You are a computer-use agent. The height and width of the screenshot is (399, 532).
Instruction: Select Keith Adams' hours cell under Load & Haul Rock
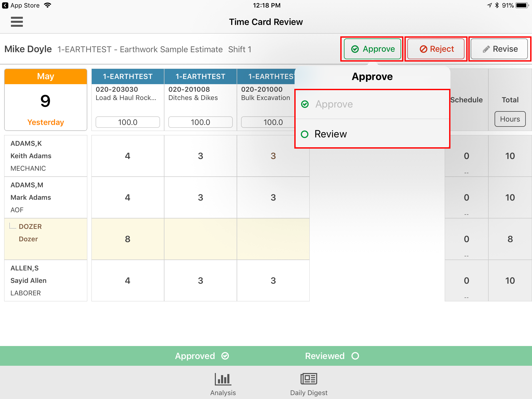(128, 156)
